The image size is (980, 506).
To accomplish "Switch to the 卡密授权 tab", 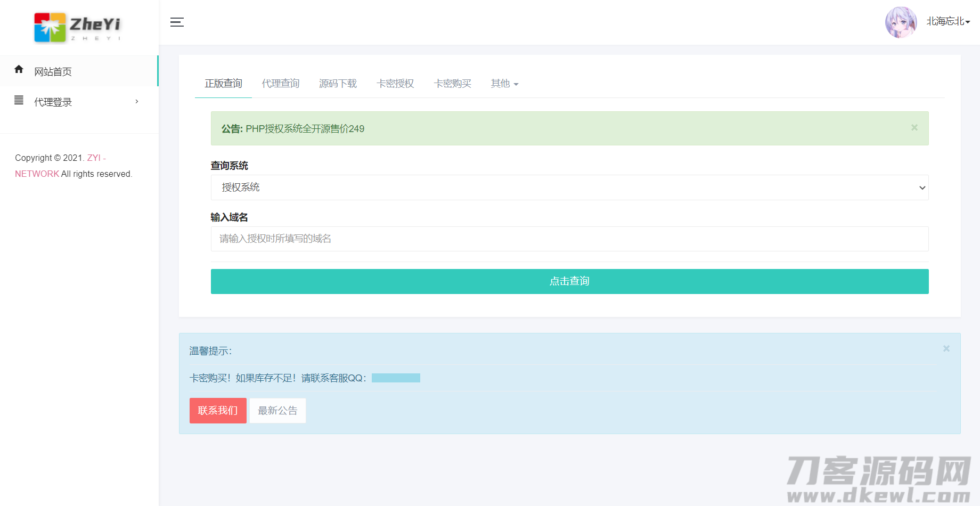I will coord(395,84).
